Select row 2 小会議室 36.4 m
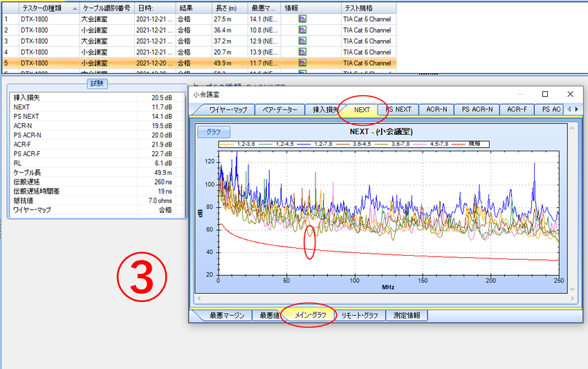The image size is (588, 369). [x=199, y=30]
